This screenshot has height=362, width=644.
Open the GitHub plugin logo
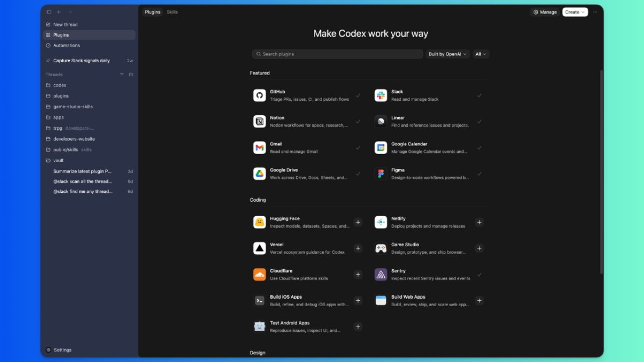click(x=260, y=95)
